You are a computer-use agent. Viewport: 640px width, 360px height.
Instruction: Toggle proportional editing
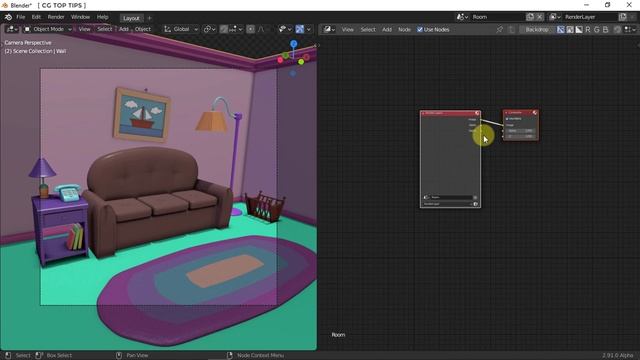pyautogui.click(x=251, y=29)
